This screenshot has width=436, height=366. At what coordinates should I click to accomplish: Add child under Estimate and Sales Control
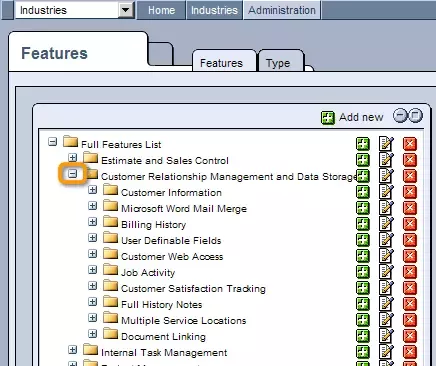[x=363, y=160]
